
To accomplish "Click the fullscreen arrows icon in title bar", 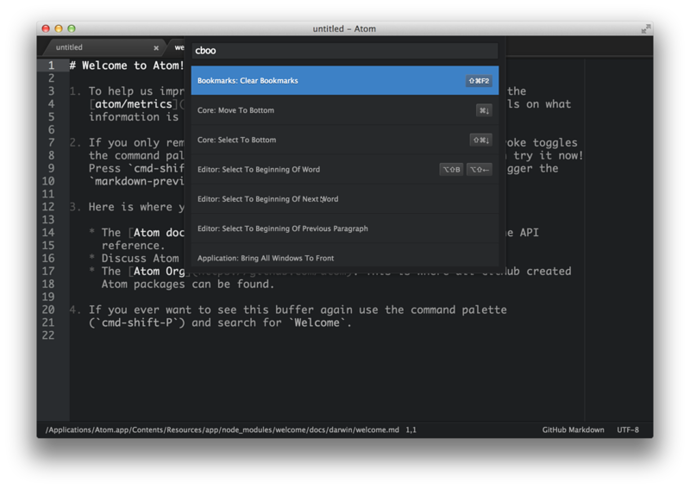I will coord(645,29).
